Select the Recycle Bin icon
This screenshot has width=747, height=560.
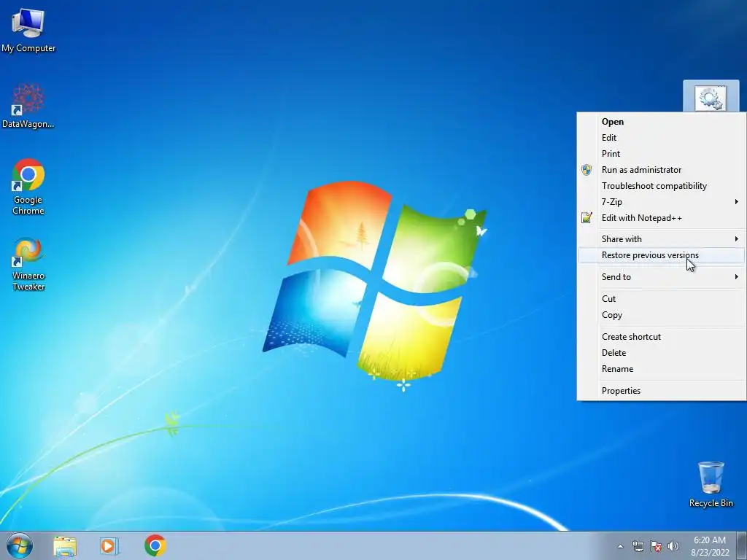pyautogui.click(x=711, y=484)
